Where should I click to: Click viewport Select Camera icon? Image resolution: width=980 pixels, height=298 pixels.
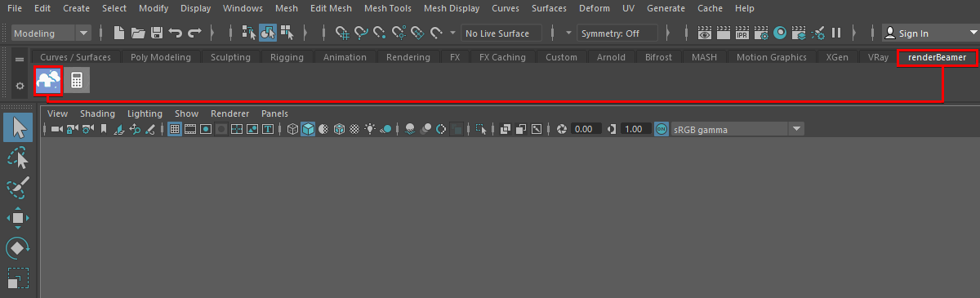56,129
